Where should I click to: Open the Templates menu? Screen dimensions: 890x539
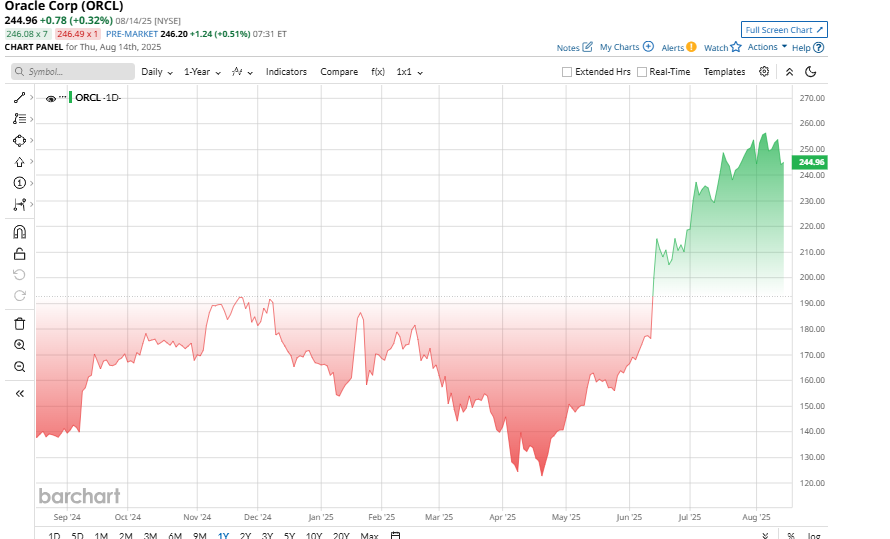[x=724, y=72]
